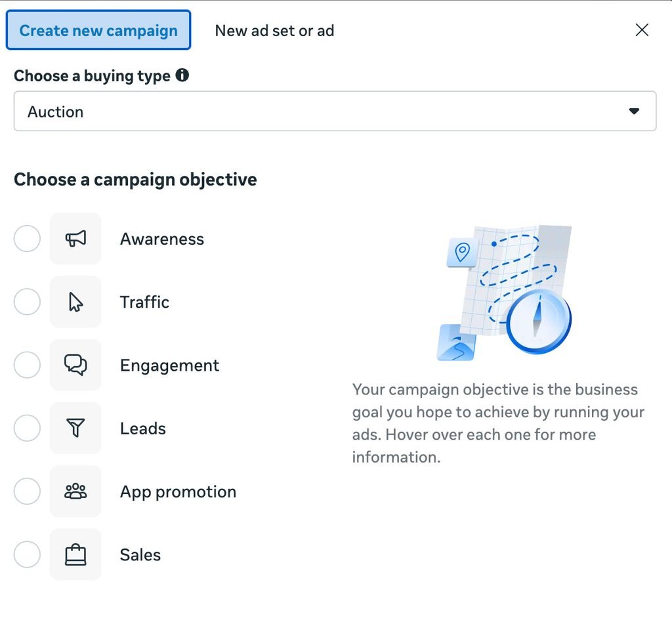
Task: Click the Engagement objective label
Action: pos(170,365)
